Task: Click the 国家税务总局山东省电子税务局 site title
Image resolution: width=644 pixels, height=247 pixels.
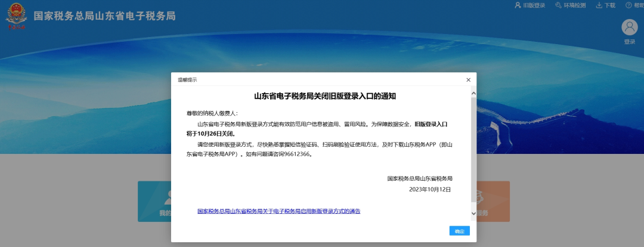Action: [104, 16]
